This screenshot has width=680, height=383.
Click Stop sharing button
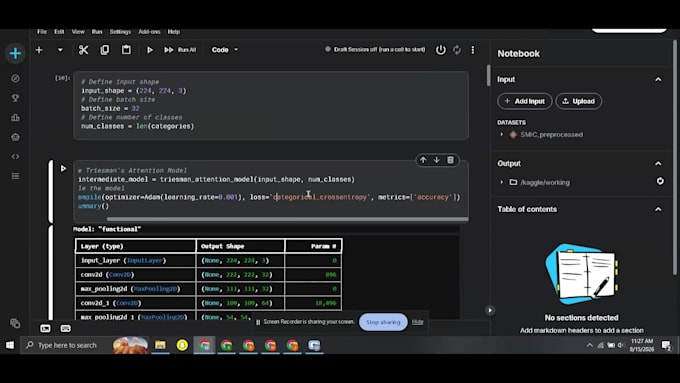pyautogui.click(x=383, y=322)
